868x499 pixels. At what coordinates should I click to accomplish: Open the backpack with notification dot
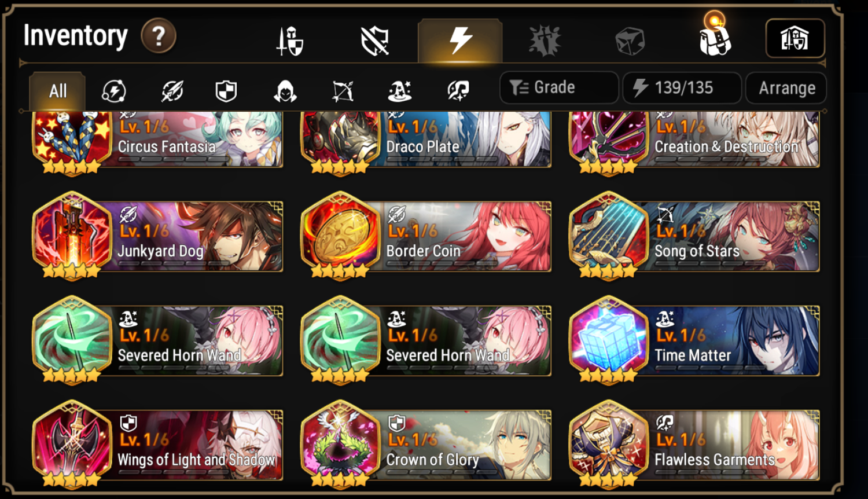(715, 36)
